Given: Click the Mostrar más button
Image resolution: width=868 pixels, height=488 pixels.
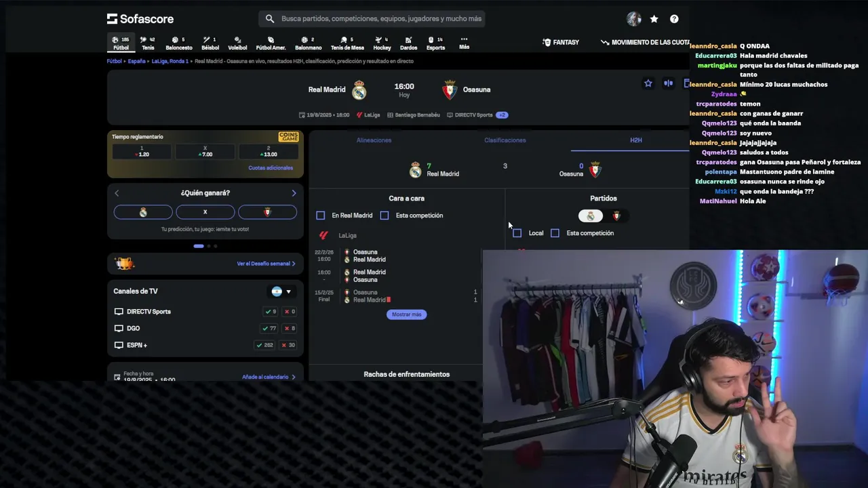Looking at the screenshot, I should pos(407,314).
